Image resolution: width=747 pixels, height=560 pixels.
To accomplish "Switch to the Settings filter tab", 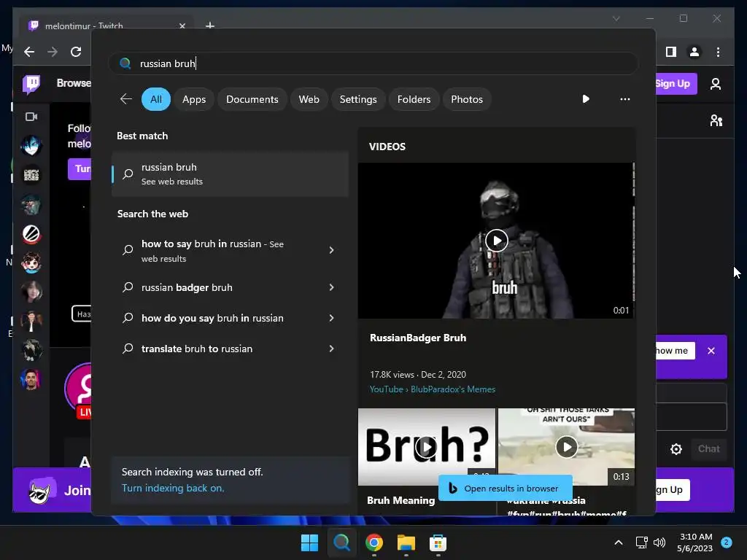I will click(357, 99).
